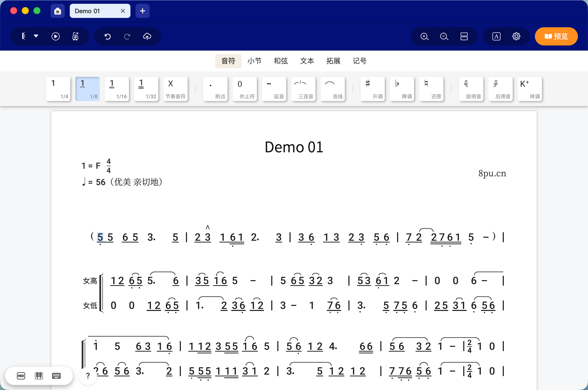Click the 转调 key change button
Viewport: 588px width, 390px height.
click(x=530, y=89)
